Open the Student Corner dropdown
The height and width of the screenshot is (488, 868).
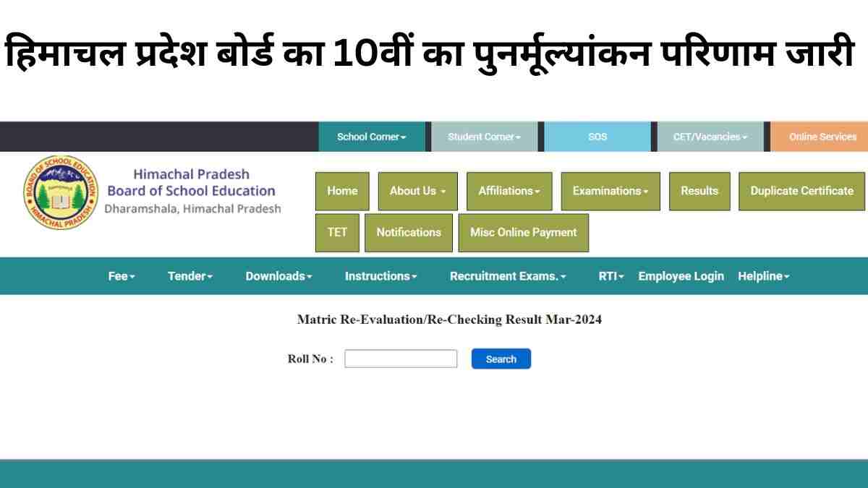pos(485,137)
